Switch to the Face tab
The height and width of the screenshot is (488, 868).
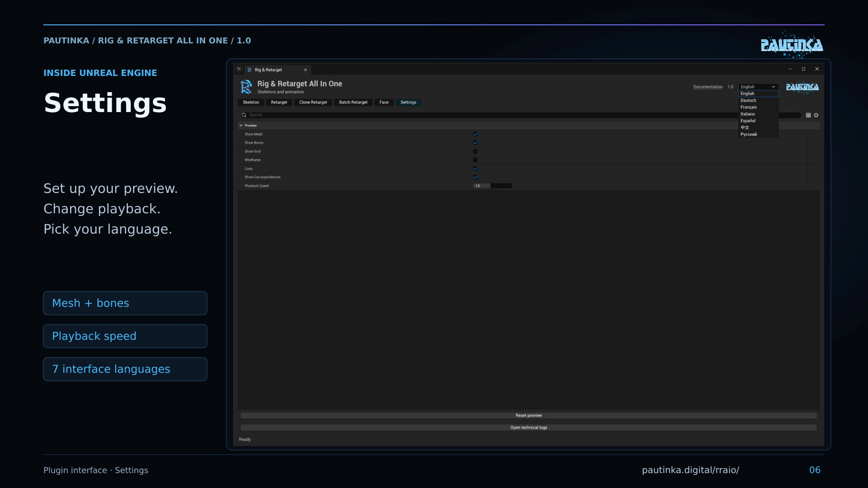pos(384,103)
